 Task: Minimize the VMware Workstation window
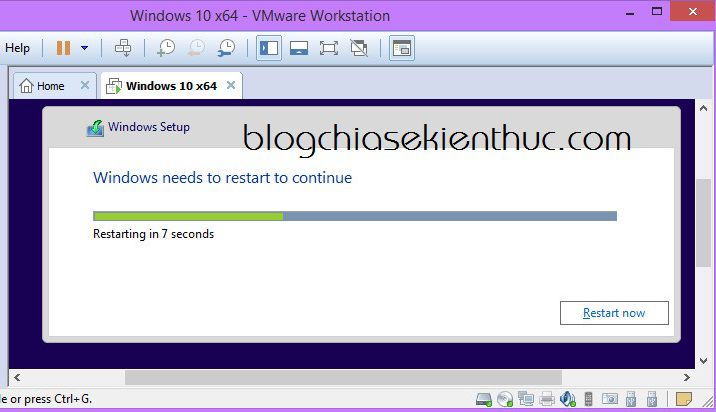tap(630, 14)
